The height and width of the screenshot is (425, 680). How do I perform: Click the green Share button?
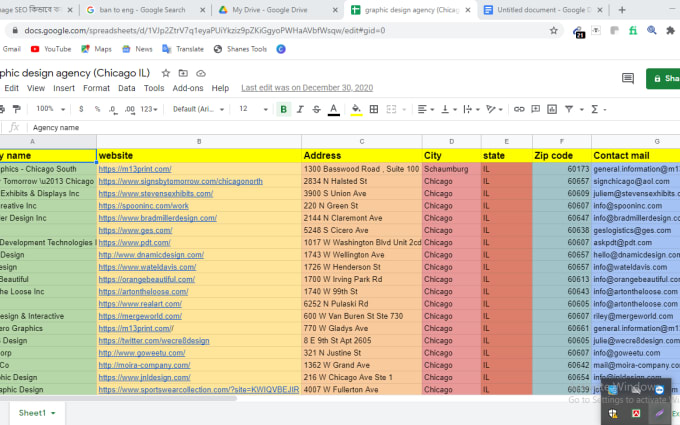coord(663,78)
